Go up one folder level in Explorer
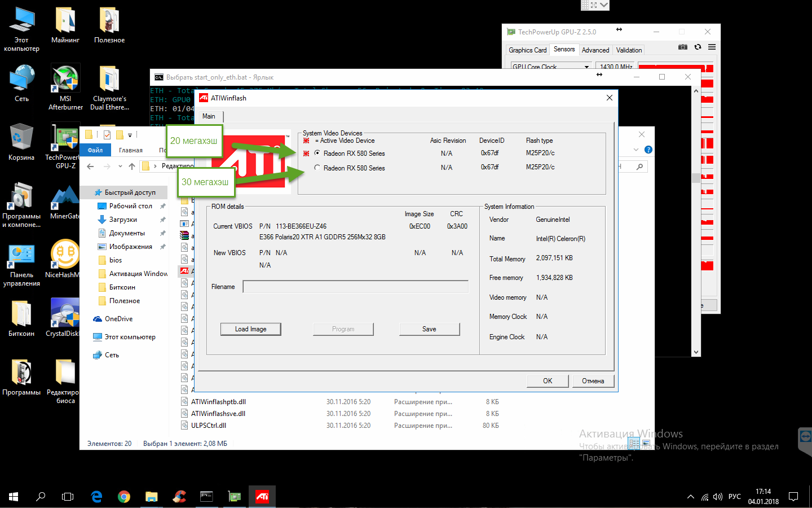Screen dimensions: 812x508 (x=132, y=166)
